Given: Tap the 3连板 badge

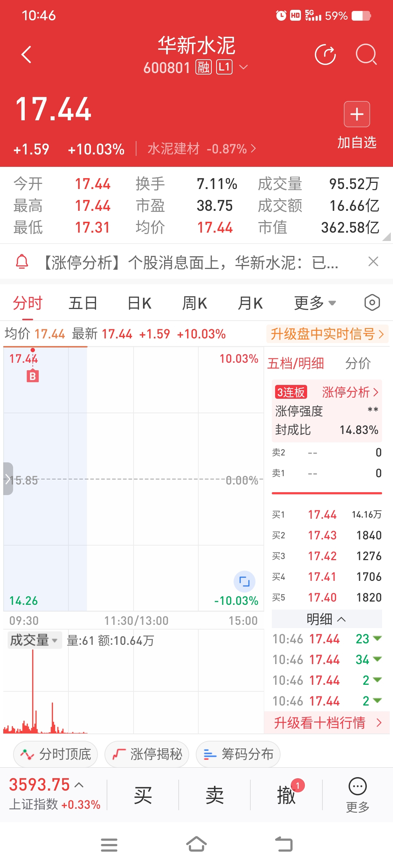Looking at the screenshot, I should click(291, 392).
